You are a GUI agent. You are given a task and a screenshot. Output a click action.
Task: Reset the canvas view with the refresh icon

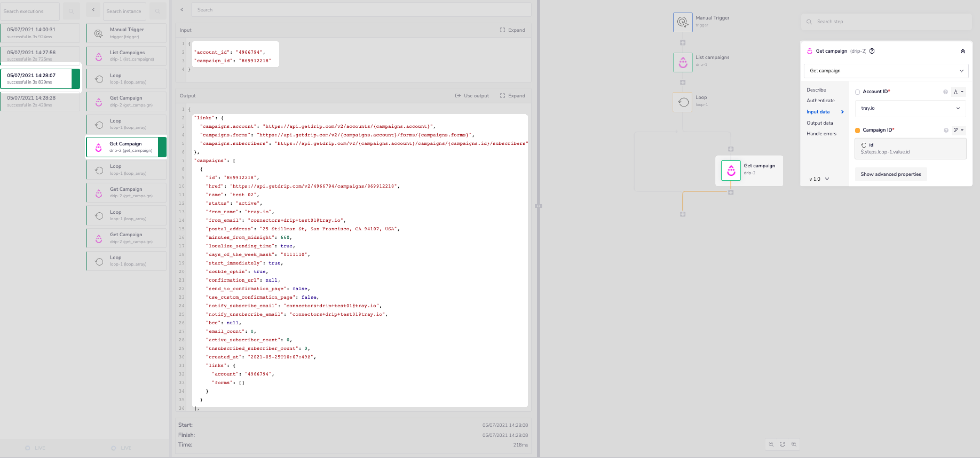point(783,444)
